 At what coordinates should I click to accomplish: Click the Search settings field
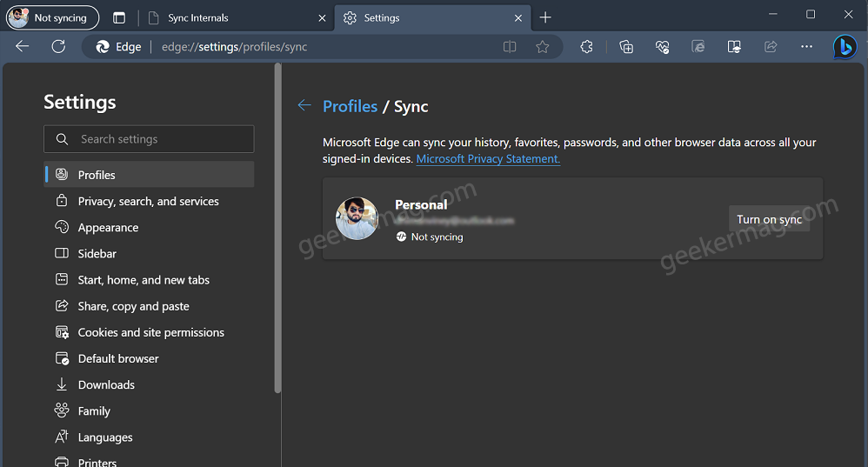click(149, 139)
